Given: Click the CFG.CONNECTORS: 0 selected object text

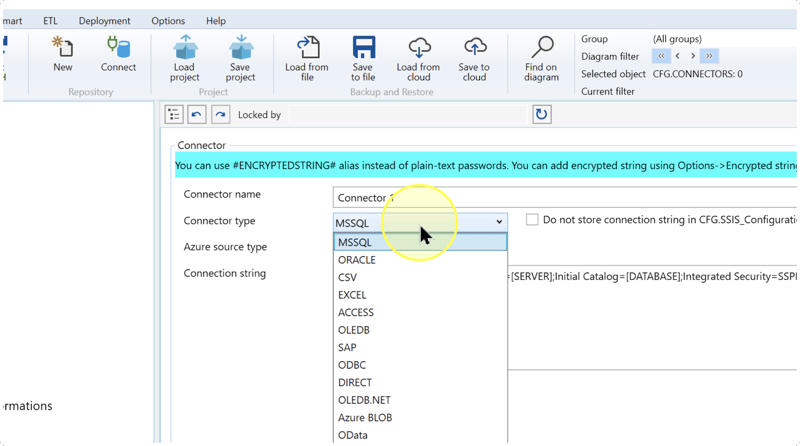Looking at the screenshot, I should 697,74.
